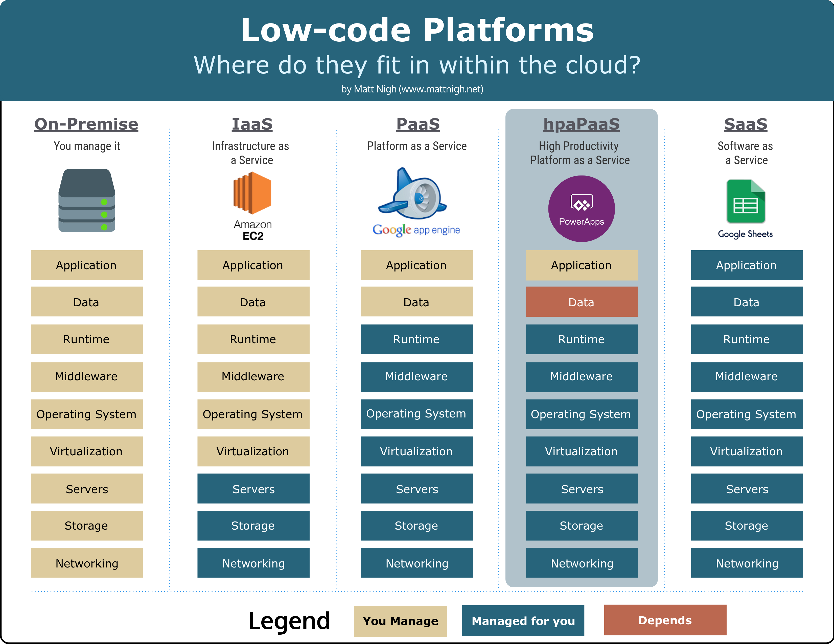Click the 'Platform as a Service' caption under PaaS
The width and height of the screenshot is (834, 644).
[416, 146]
